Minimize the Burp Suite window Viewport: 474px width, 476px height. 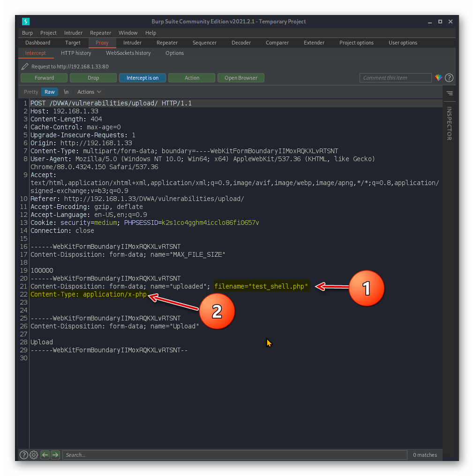tap(429, 22)
